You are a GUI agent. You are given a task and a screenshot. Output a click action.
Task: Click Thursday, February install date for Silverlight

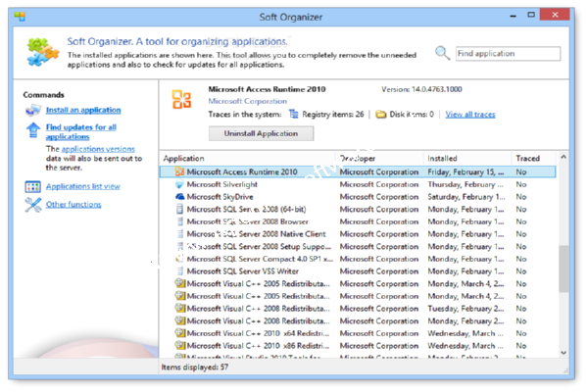coord(465,184)
